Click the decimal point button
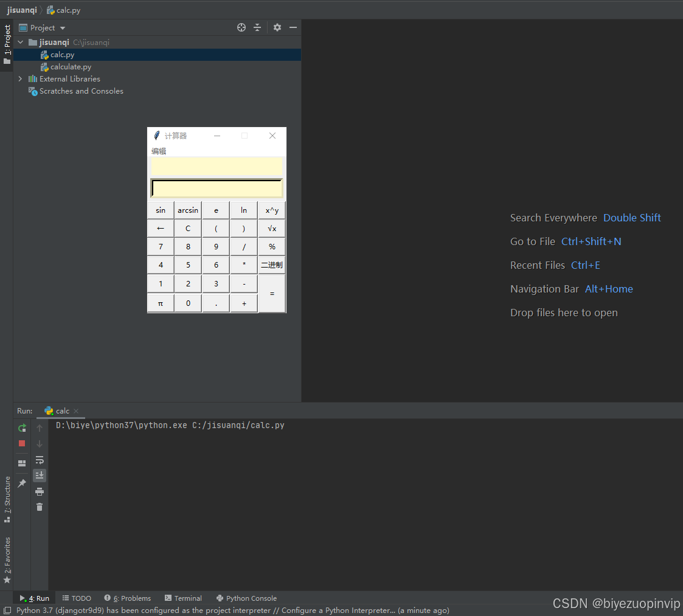This screenshot has width=683, height=616. pos(216,303)
